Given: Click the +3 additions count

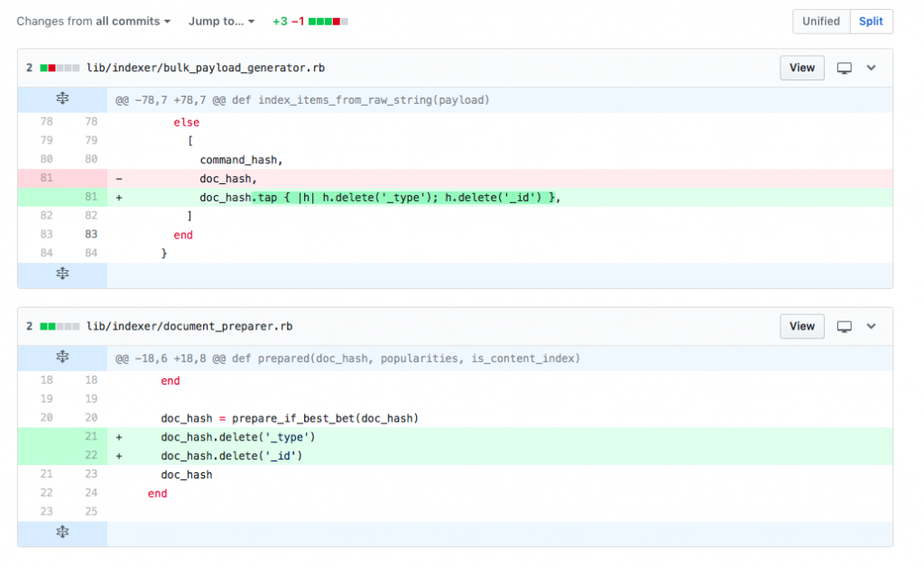Looking at the screenshot, I should [280, 22].
